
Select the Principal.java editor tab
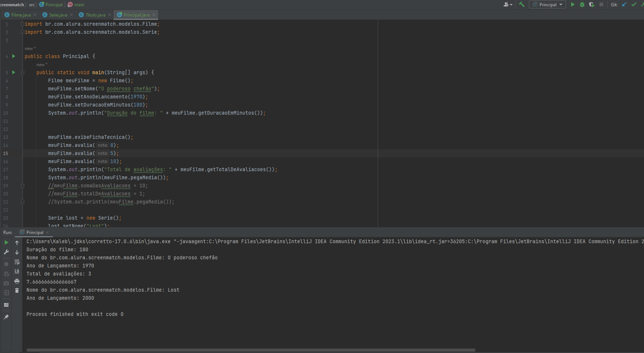pyautogui.click(x=136, y=15)
